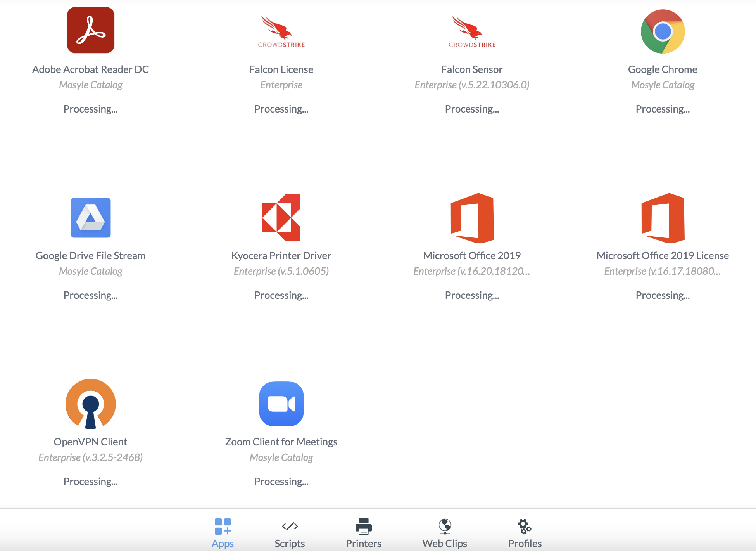This screenshot has width=756, height=551.
Task: Click 'Processing...' status under Falcon Sensor
Action: point(472,109)
